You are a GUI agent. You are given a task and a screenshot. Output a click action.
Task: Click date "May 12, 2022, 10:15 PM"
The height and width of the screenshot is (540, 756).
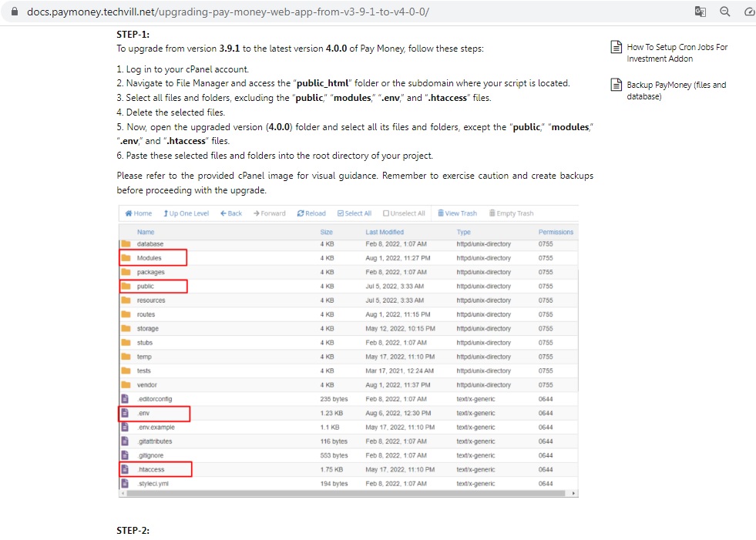[400, 328]
